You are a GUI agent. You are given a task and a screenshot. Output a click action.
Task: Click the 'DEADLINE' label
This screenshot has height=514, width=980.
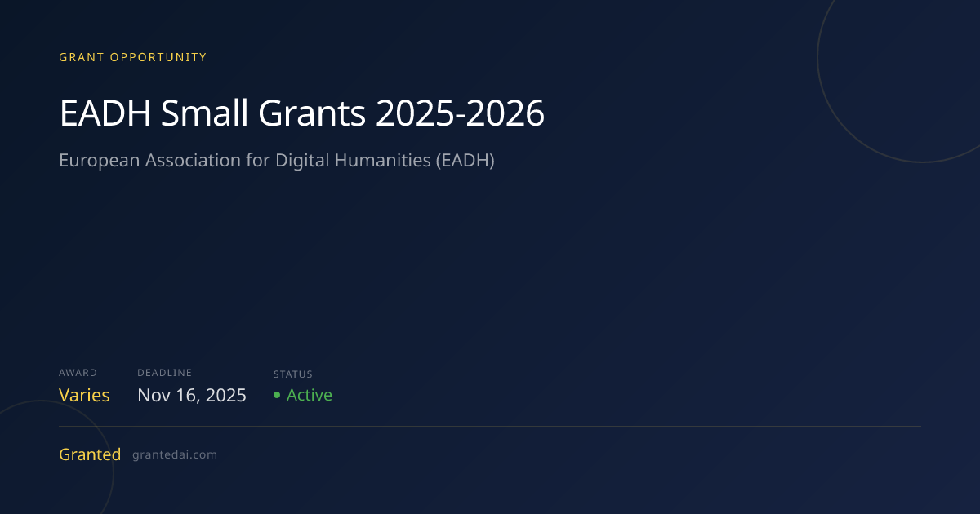[165, 373]
